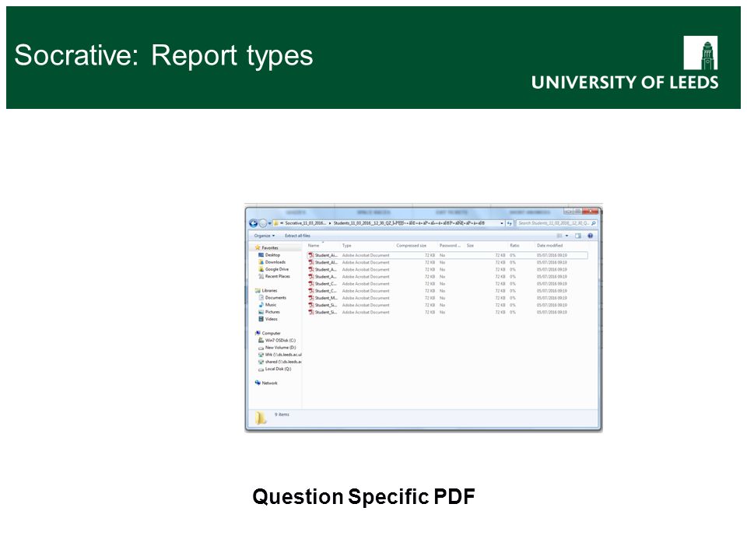
Task: Sort by the Ratio column header
Action: (x=514, y=246)
